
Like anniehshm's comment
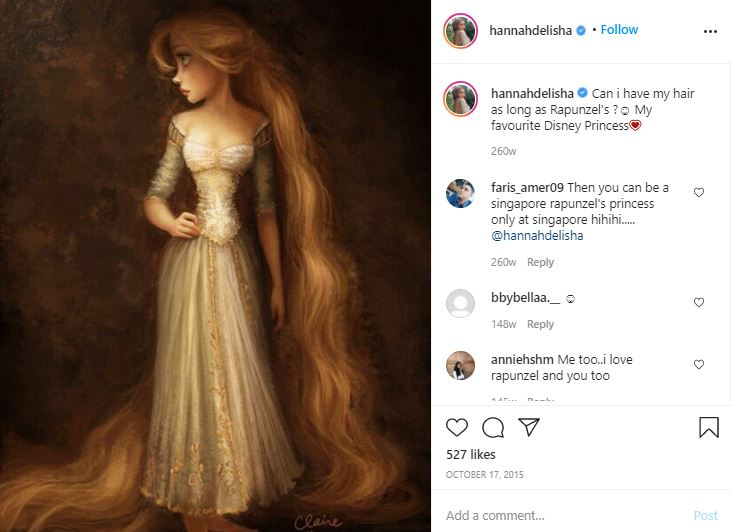pos(698,364)
